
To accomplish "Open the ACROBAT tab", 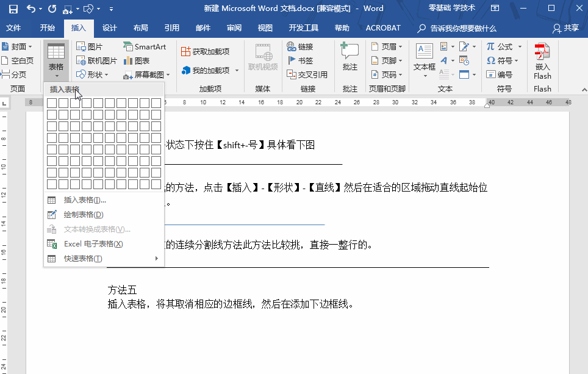I will click(383, 27).
